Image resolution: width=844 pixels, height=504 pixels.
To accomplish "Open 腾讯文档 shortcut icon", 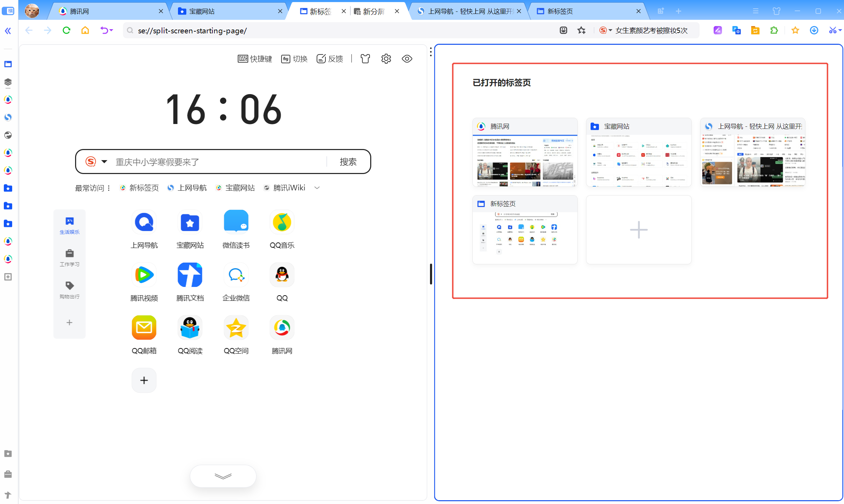I will (x=190, y=275).
